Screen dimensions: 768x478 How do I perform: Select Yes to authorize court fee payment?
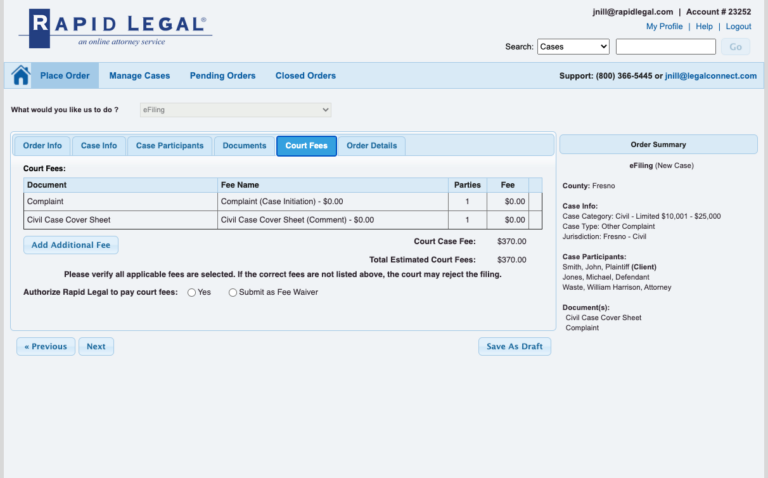pyautogui.click(x=192, y=292)
